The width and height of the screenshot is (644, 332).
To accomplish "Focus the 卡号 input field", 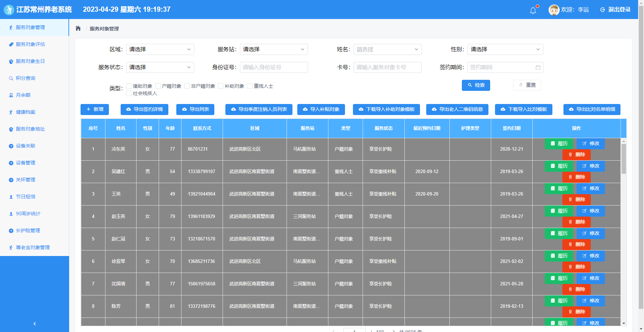I will (x=388, y=67).
